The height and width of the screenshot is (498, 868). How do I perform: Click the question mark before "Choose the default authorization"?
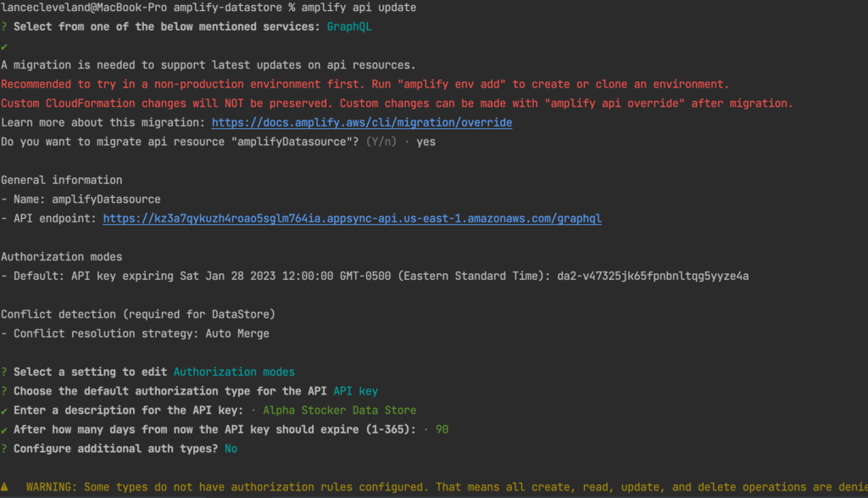point(5,391)
